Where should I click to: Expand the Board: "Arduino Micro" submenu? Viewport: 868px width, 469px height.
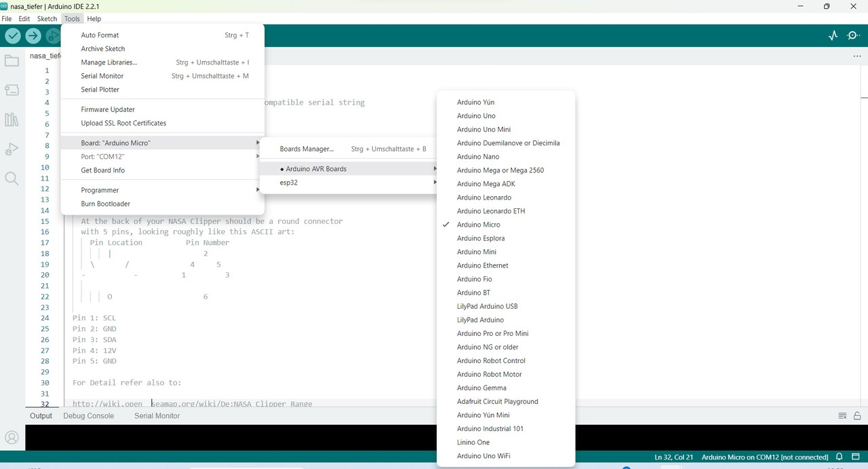coord(163,143)
